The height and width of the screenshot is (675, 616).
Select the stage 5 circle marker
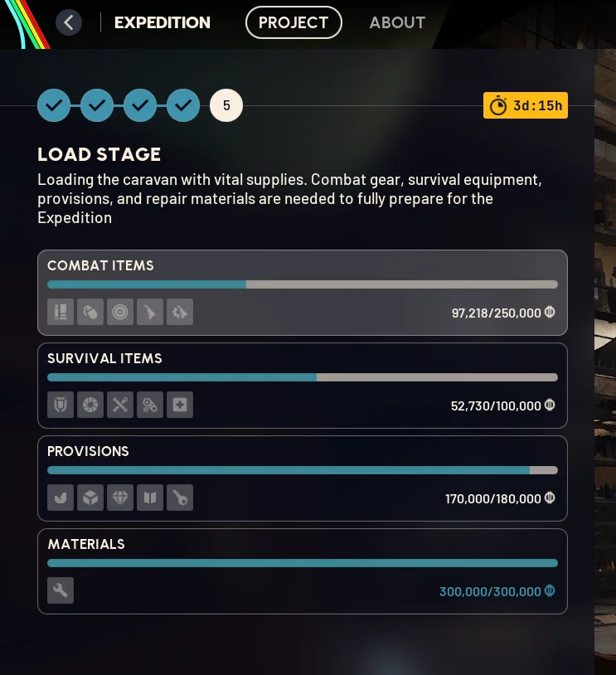point(226,105)
